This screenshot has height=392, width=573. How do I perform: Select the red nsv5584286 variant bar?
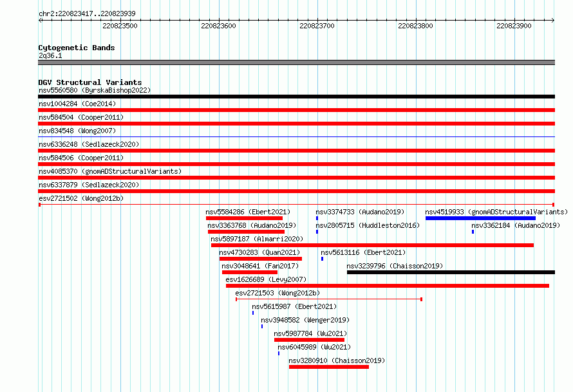click(x=244, y=218)
